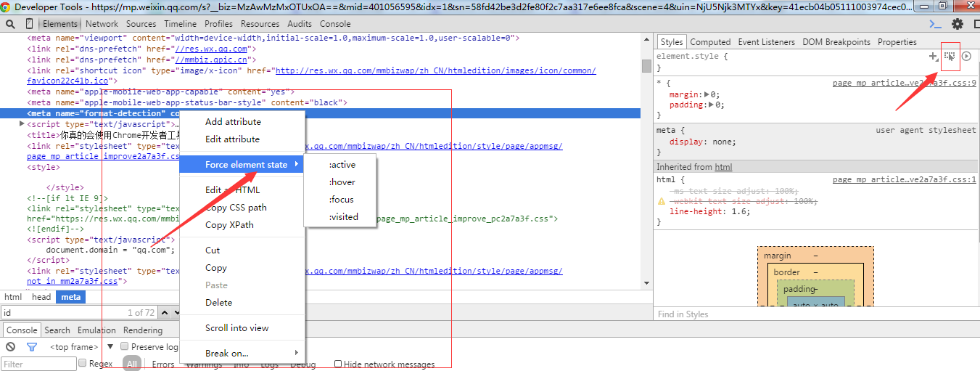Open the DOM Breakpoints tab
This screenshot has width=980, height=371.
[x=836, y=42]
